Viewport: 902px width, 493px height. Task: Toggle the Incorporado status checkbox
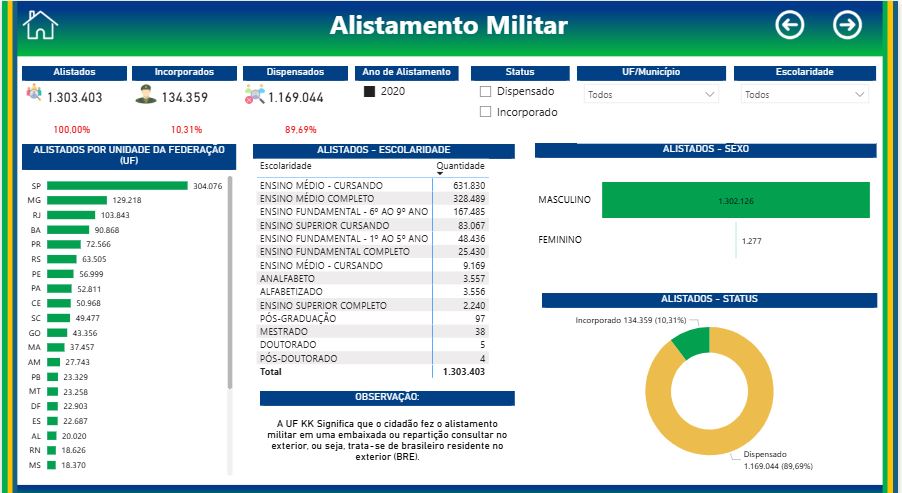(486, 112)
